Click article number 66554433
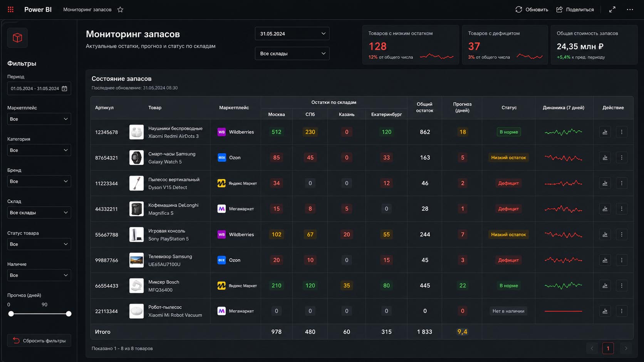Image resolution: width=644 pixels, height=362 pixels. 107,286
